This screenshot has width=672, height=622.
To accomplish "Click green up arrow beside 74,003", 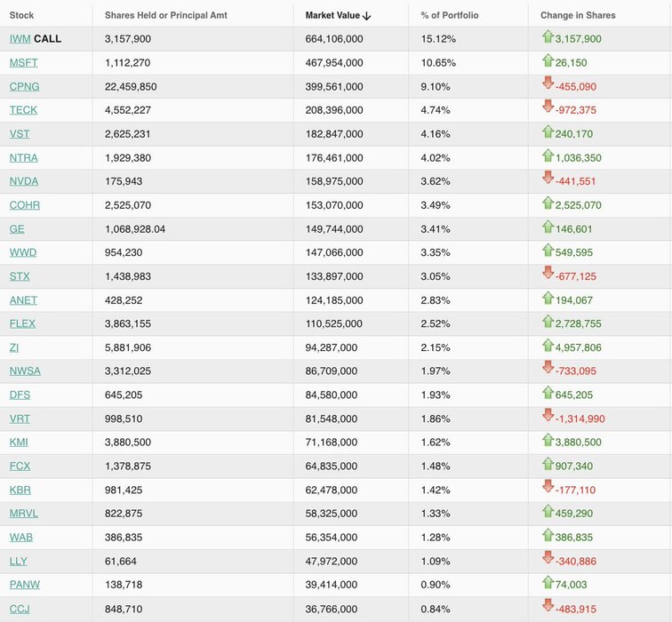I will (548, 582).
